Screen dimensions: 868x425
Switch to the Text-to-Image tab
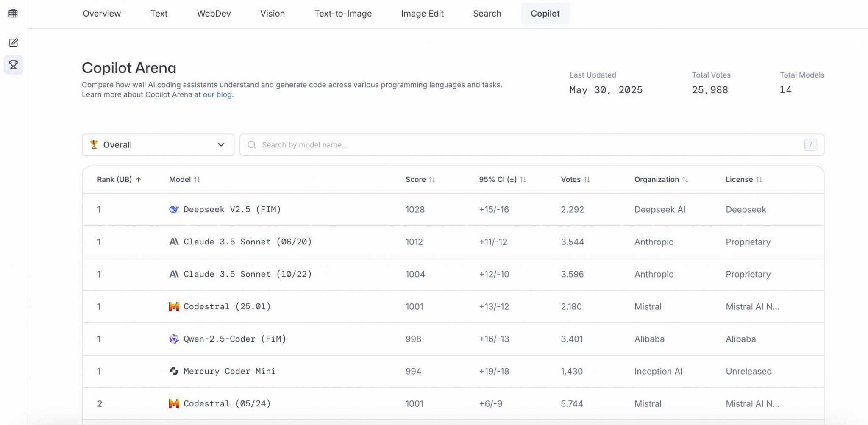[343, 14]
